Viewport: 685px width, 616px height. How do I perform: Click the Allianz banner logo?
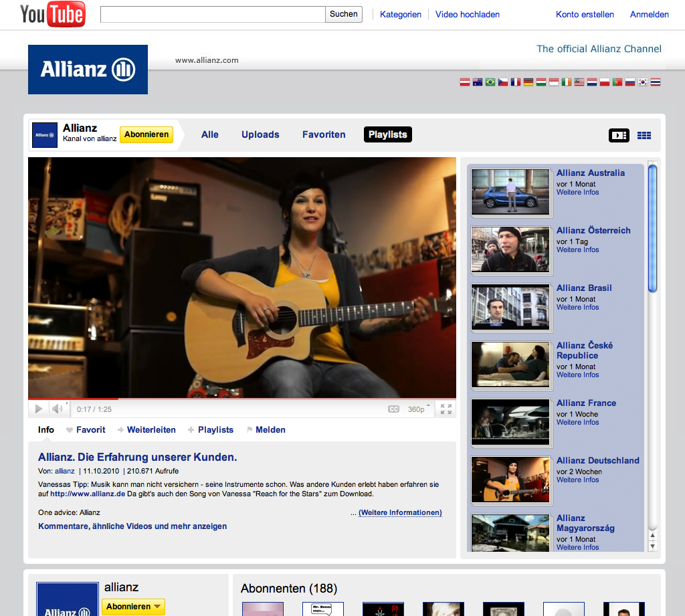[88, 70]
